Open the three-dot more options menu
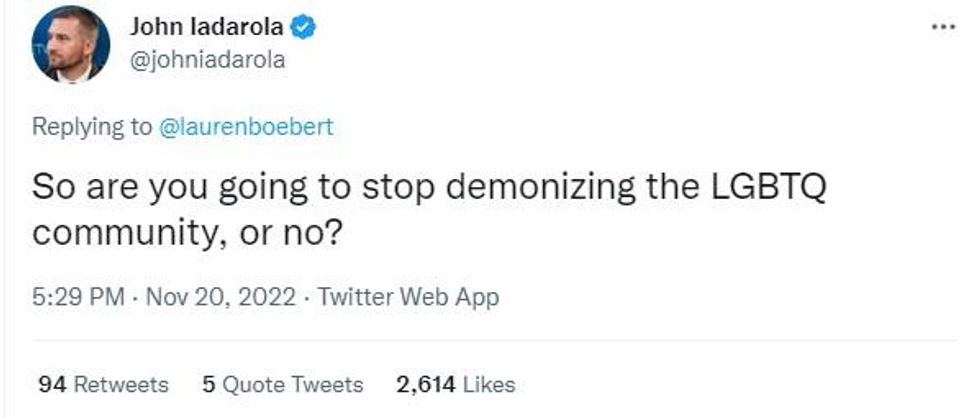980x418 pixels. (942, 28)
